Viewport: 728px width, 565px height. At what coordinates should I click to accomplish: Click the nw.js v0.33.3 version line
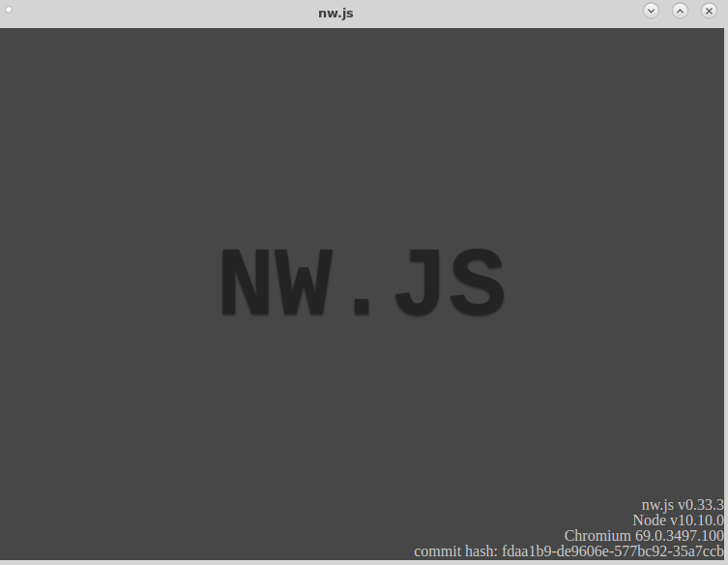(x=683, y=505)
